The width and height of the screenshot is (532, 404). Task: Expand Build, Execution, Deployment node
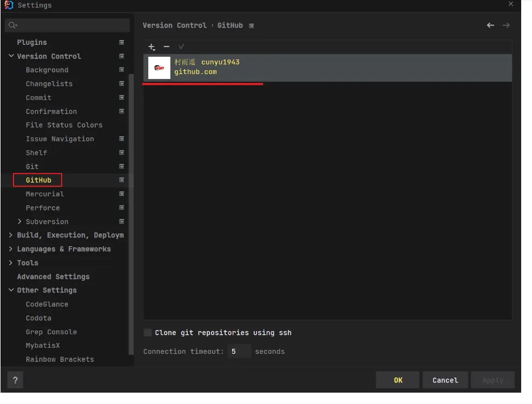(x=10, y=235)
